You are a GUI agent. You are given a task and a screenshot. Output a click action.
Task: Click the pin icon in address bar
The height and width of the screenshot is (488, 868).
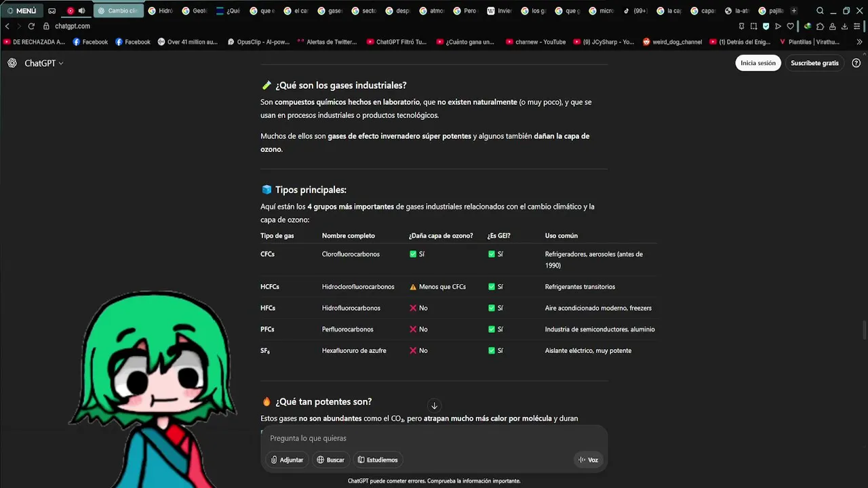pyautogui.click(x=741, y=26)
